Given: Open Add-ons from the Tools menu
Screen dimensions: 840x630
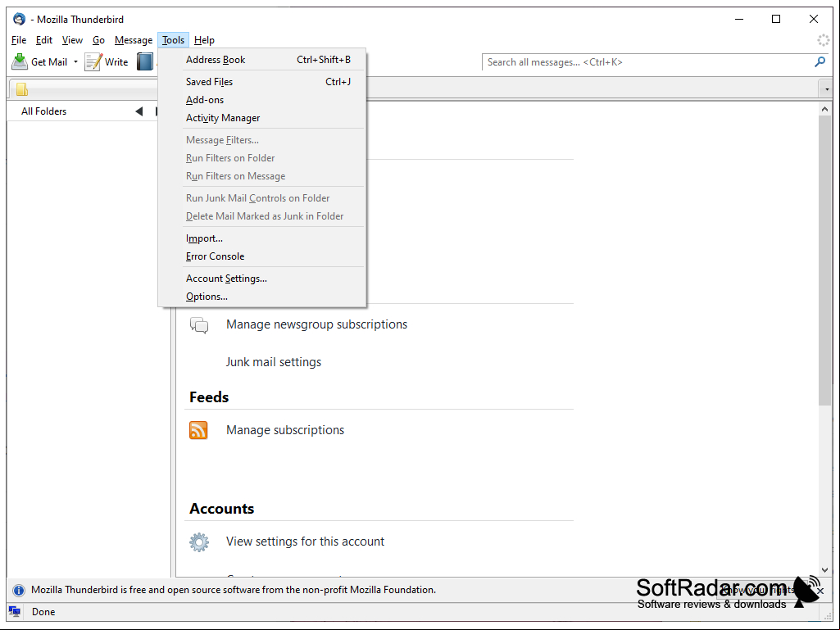Looking at the screenshot, I should 262,100.
